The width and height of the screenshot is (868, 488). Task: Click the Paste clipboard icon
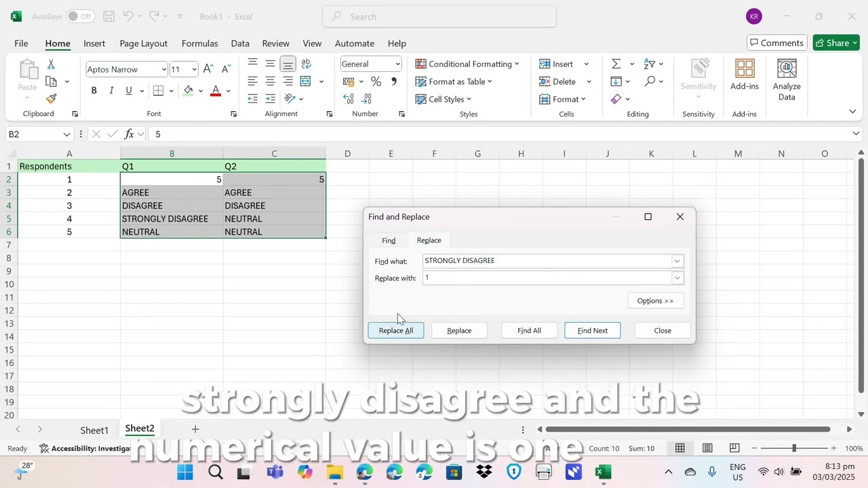point(28,70)
